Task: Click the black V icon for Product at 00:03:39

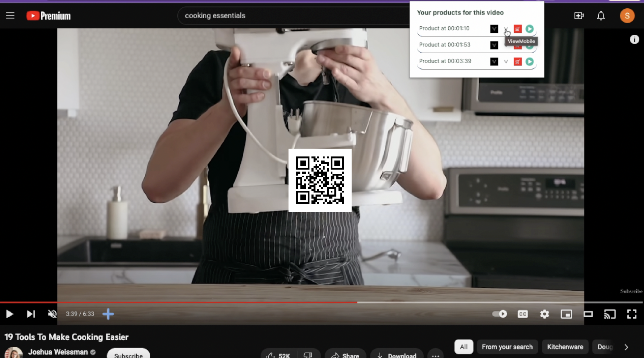Action: point(494,62)
